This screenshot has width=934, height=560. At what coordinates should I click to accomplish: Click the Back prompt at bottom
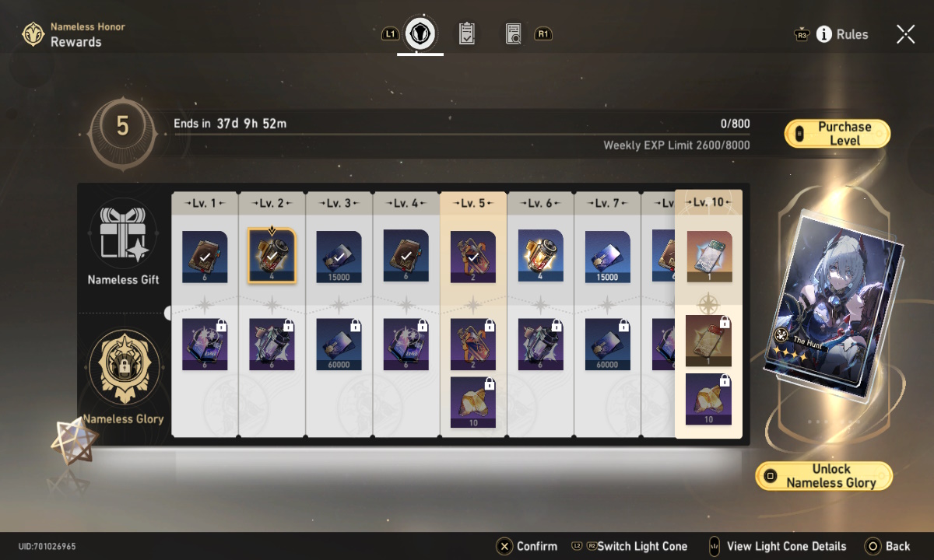887,546
